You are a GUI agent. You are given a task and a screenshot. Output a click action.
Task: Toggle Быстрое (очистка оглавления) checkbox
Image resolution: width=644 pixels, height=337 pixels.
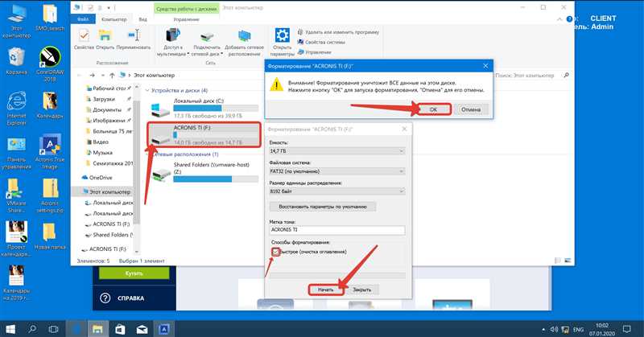(x=275, y=252)
